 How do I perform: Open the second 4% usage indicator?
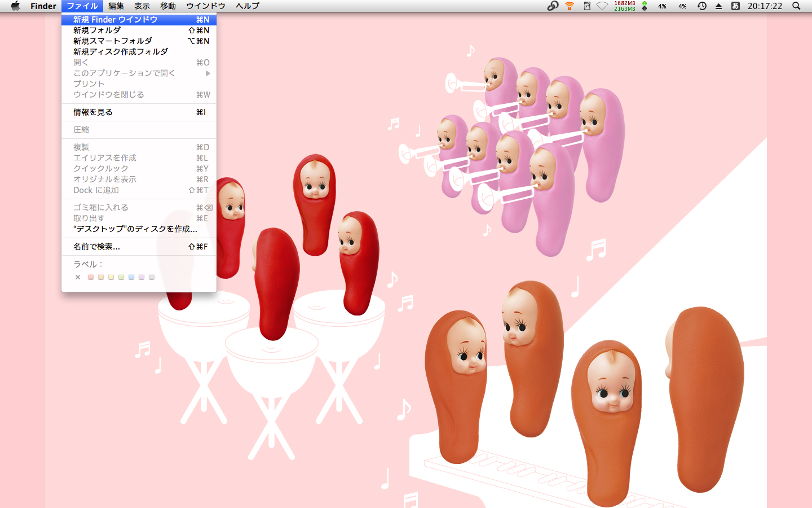pyautogui.click(x=682, y=6)
